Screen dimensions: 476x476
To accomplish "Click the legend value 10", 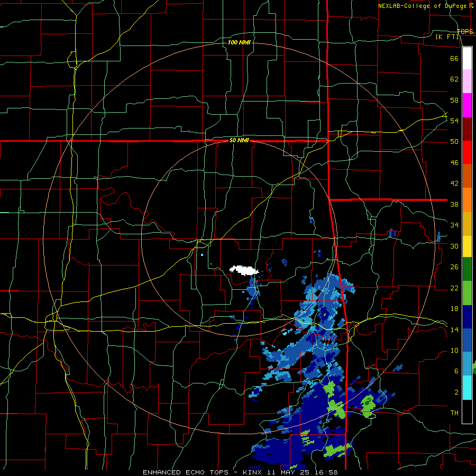I will coord(454,351).
